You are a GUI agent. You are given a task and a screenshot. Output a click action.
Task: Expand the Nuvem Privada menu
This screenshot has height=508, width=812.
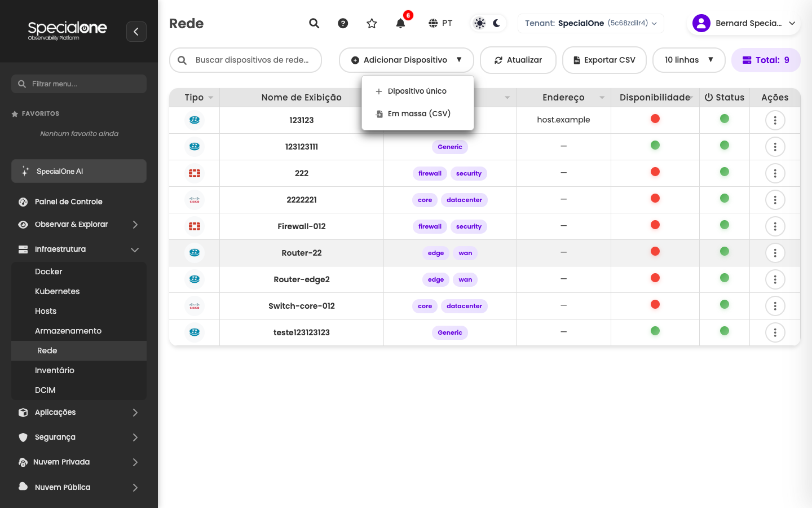79,462
